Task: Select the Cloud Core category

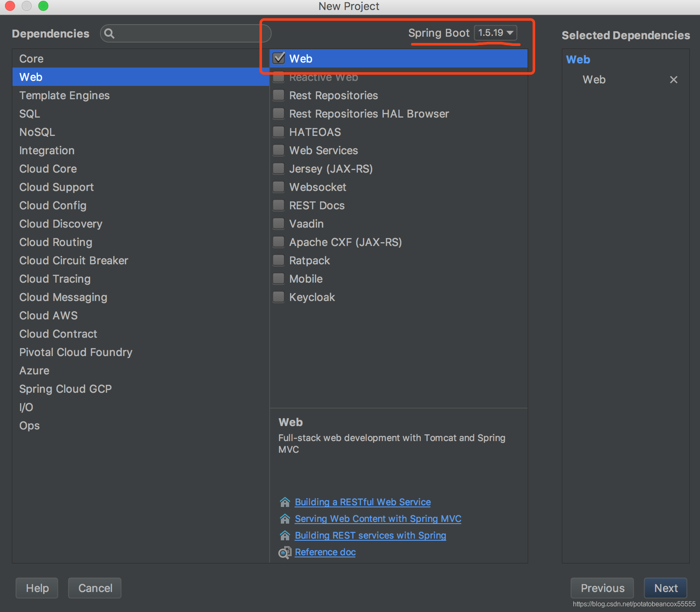Action: click(x=141, y=169)
